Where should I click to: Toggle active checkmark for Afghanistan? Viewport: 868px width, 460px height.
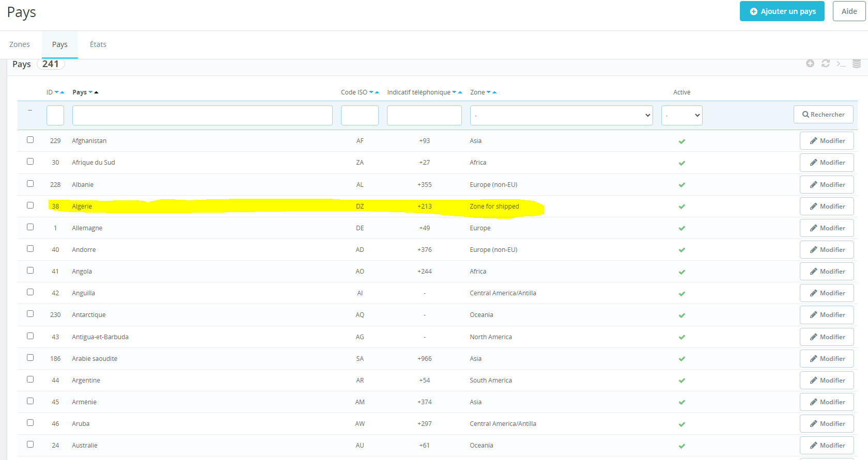[682, 141]
